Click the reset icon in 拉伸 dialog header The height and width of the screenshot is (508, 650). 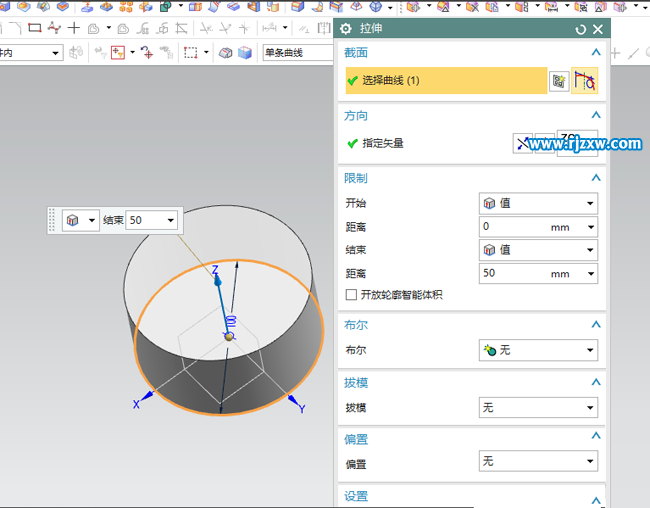point(581,30)
